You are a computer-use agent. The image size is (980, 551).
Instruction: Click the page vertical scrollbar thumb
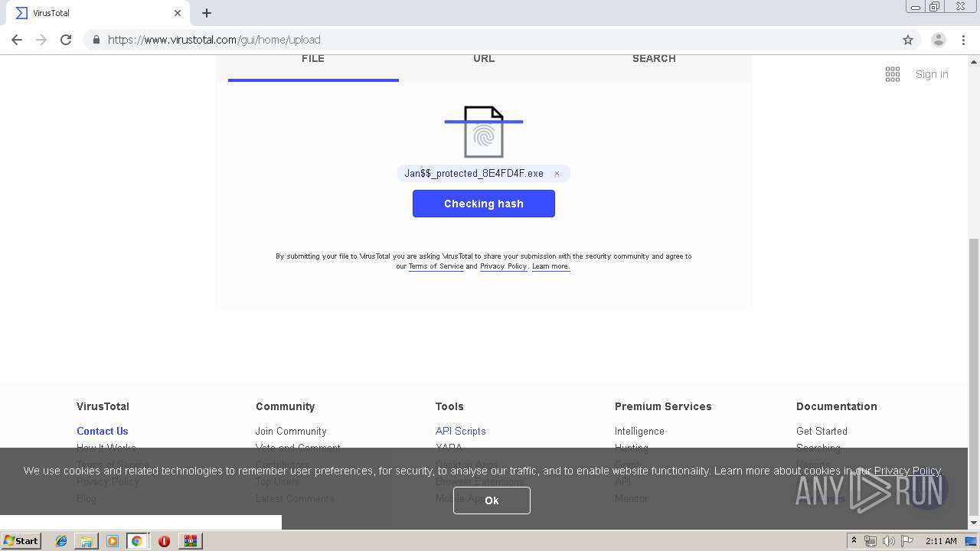tap(974, 375)
